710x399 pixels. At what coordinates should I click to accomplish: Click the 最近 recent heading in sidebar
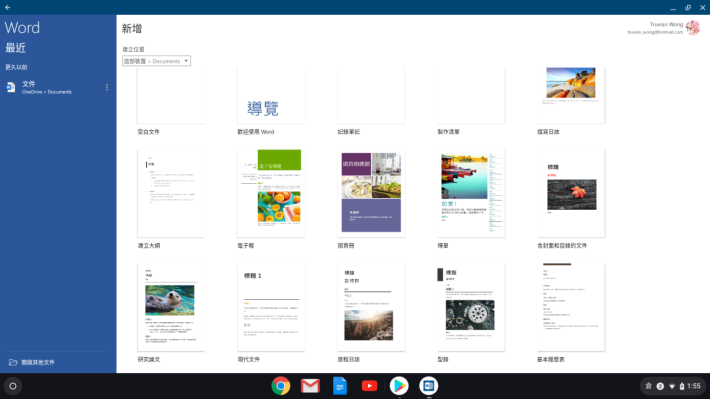15,48
